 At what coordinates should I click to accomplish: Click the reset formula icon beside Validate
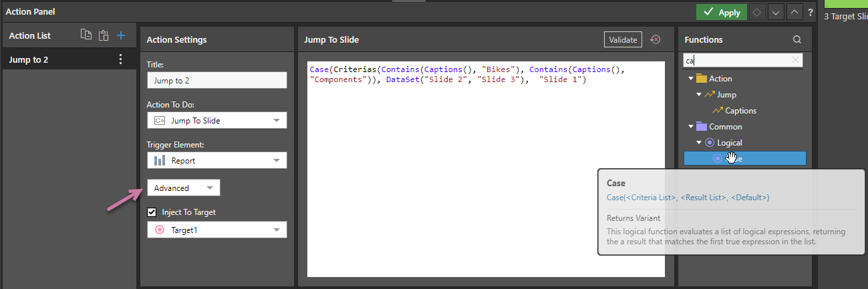point(656,40)
